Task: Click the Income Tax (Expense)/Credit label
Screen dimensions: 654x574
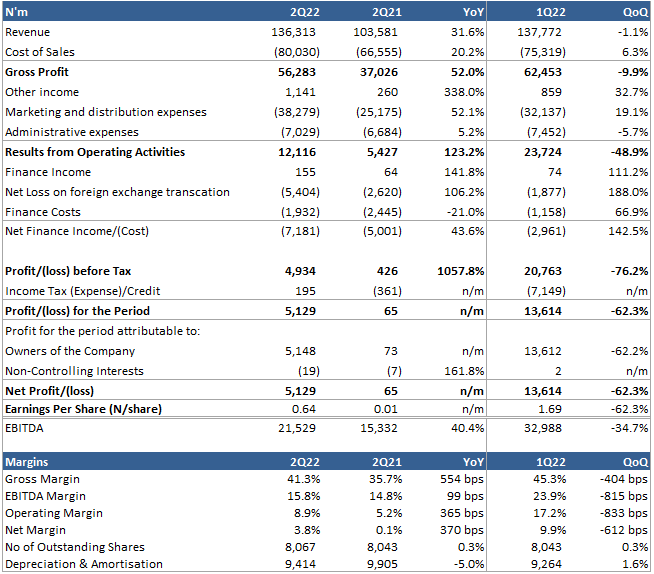Action: 83,291
